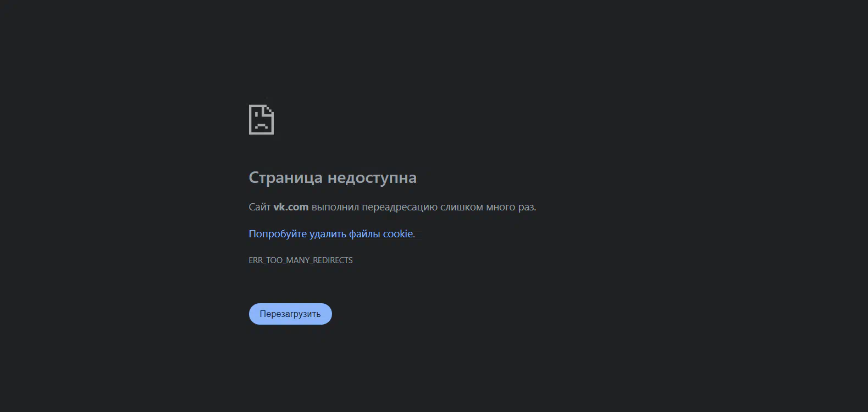
Task: Click the word cookie in the link
Action: pos(398,234)
